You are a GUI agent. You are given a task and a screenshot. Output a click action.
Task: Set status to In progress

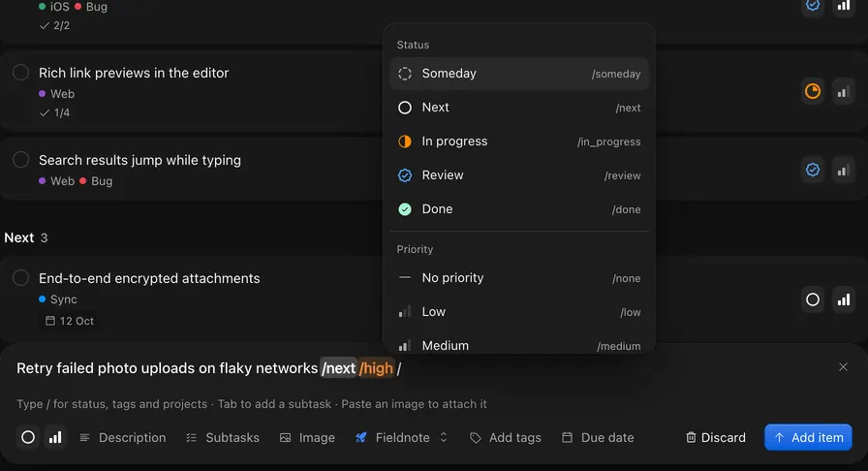519,141
